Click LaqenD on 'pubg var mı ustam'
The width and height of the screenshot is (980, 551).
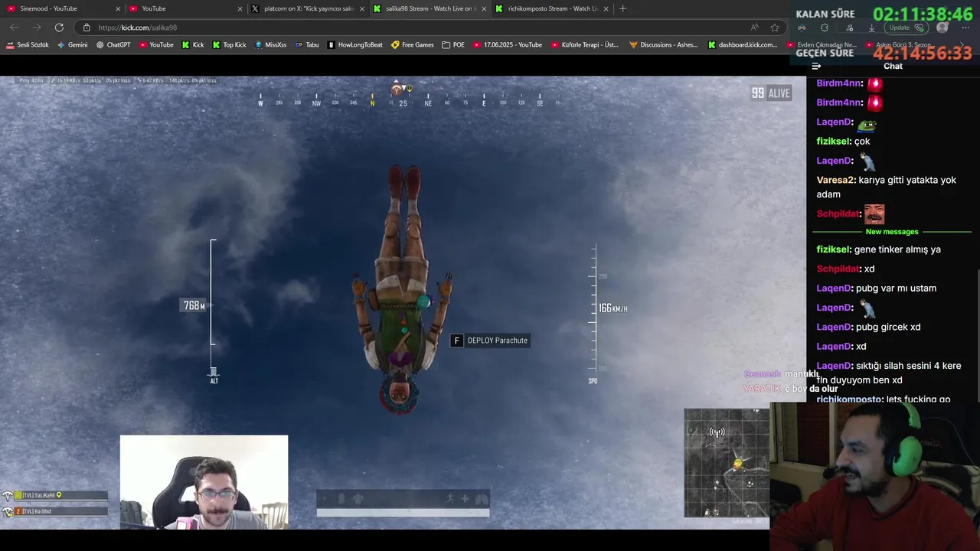pos(834,289)
